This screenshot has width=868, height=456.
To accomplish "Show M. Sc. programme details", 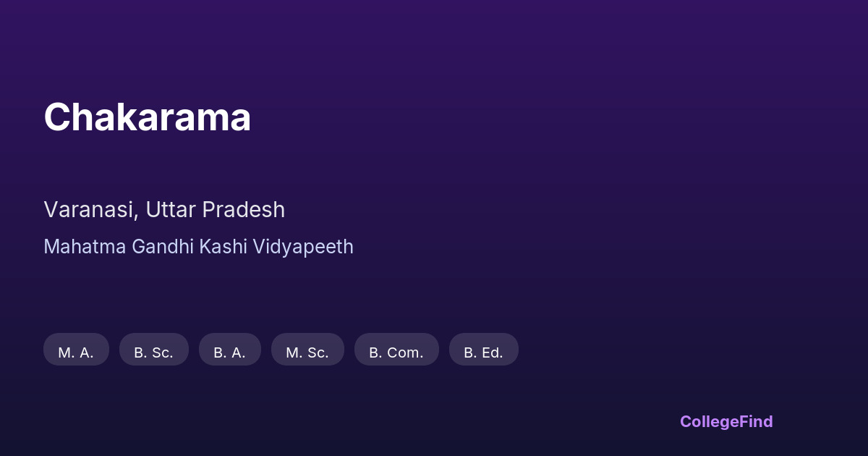I will click(x=307, y=352).
